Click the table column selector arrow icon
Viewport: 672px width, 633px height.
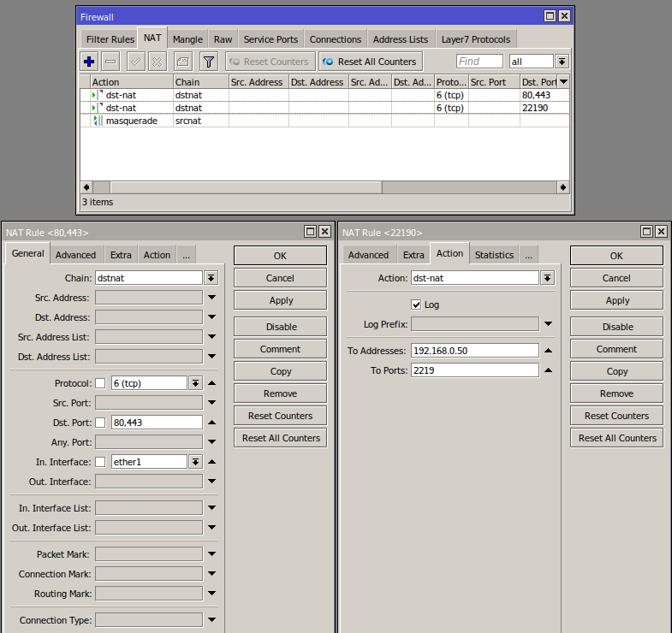[563, 81]
